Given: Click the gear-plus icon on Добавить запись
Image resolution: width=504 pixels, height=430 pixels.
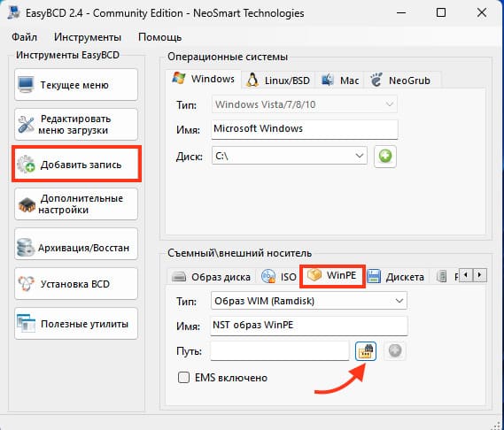Looking at the screenshot, I should [26, 164].
